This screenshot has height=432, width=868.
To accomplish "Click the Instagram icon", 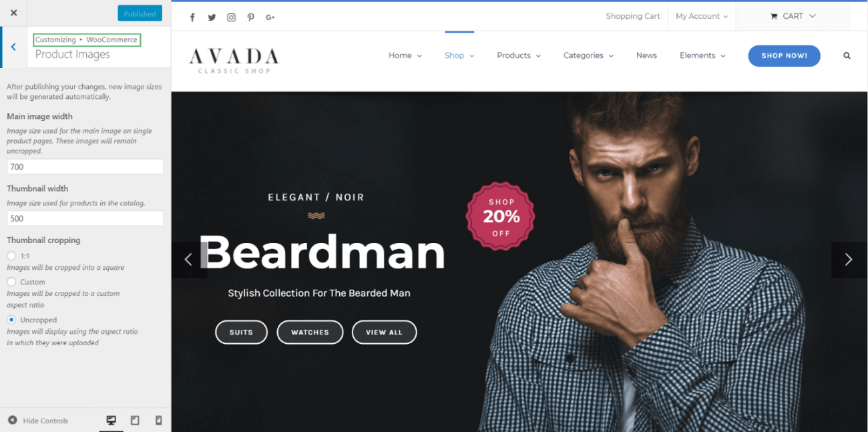I will pos(231,17).
